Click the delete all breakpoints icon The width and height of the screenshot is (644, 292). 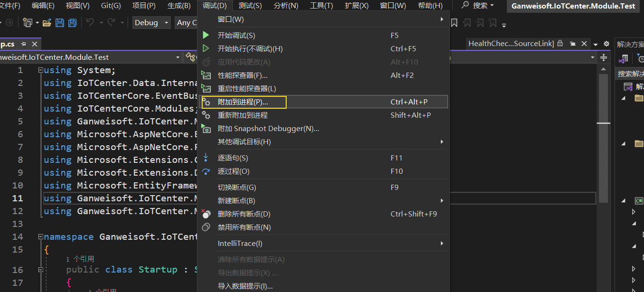click(x=206, y=214)
